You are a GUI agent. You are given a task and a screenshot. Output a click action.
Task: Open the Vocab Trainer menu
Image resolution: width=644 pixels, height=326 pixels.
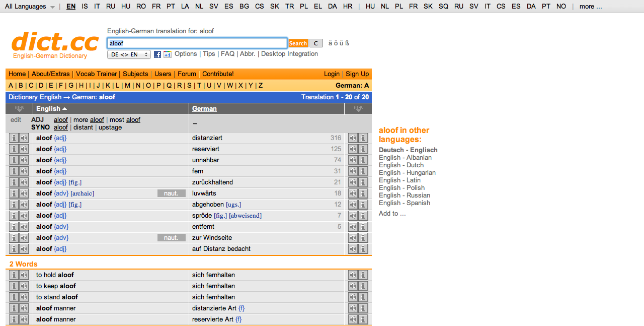click(97, 74)
